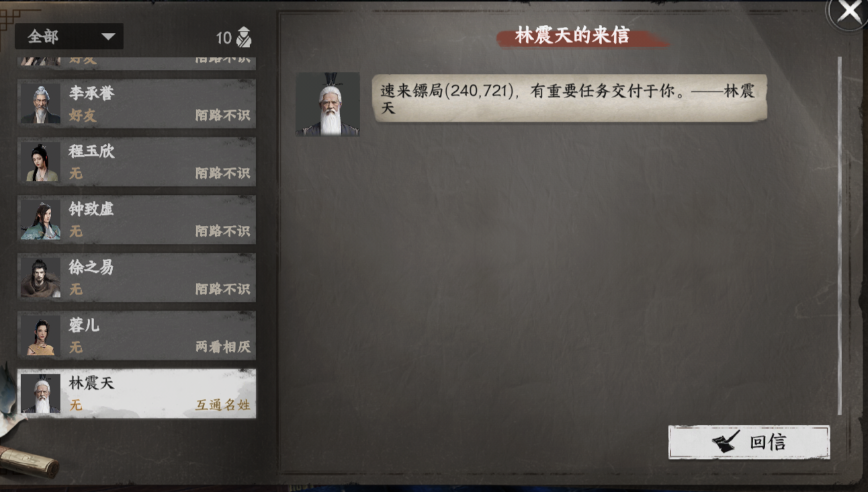Open the 全部 filter dropdown
Image resolution: width=868 pixels, height=492 pixels.
pyautogui.click(x=69, y=36)
